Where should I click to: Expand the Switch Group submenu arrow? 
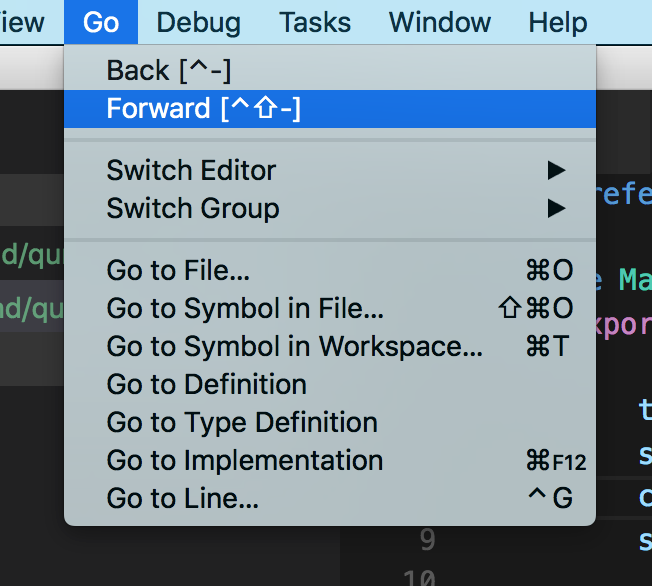click(556, 209)
